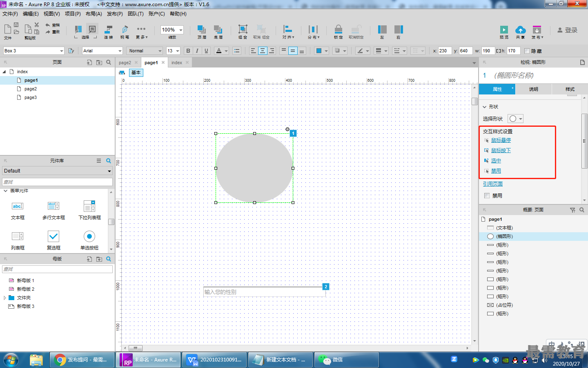Send widget to bottom layer (底层)

tap(218, 29)
